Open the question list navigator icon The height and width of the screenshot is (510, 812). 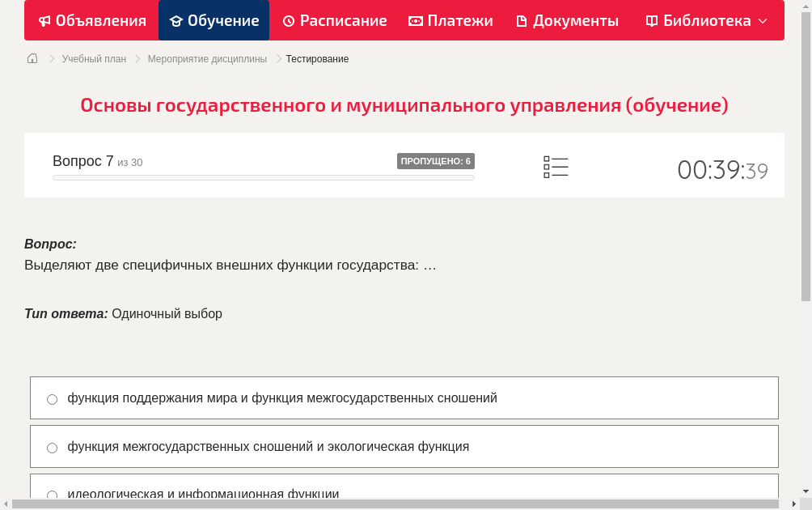click(556, 167)
